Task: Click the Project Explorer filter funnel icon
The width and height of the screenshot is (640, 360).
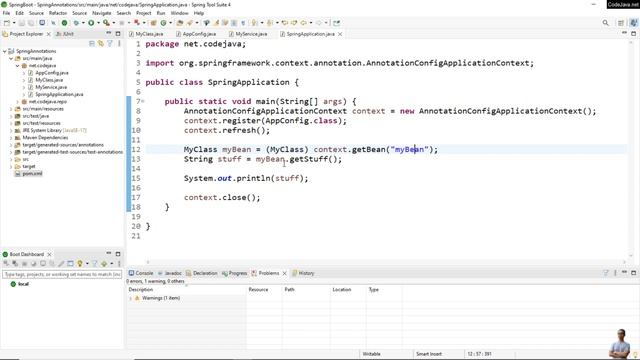Action: tap(110, 43)
